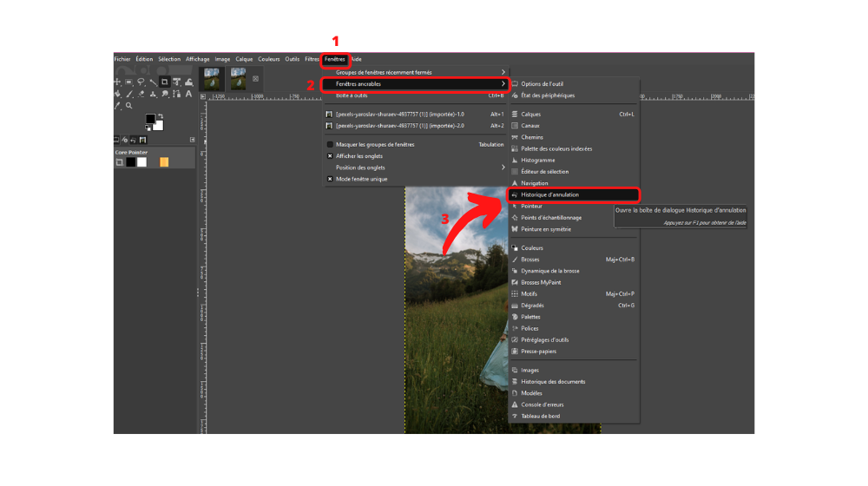Click the Core Pointer black color swatch
Viewport: 868px width, 486px height.
coord(131,162)
